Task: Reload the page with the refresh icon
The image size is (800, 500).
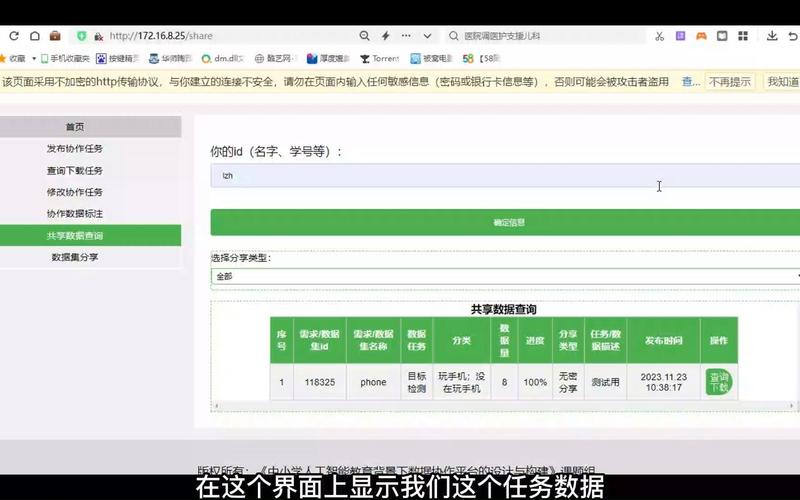Action: 14,36
